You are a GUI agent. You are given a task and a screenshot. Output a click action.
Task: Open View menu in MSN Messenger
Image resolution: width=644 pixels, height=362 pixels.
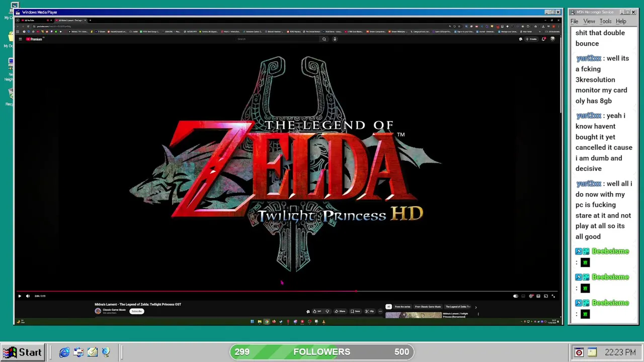(x=589, y=22)
